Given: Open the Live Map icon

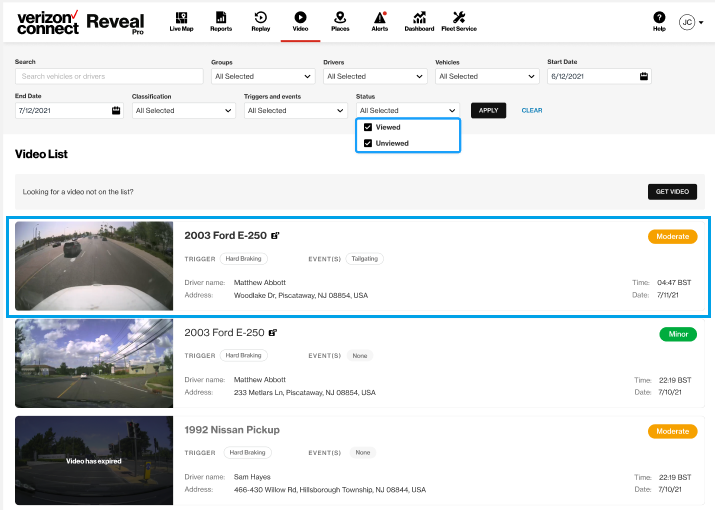Looking at the screenshot, I should 181,17.
